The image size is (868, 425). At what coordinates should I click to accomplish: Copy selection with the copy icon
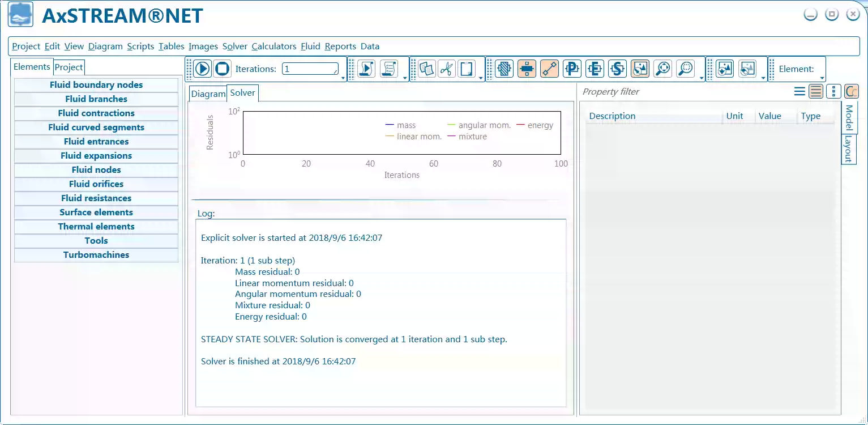(x=427, y=69)
